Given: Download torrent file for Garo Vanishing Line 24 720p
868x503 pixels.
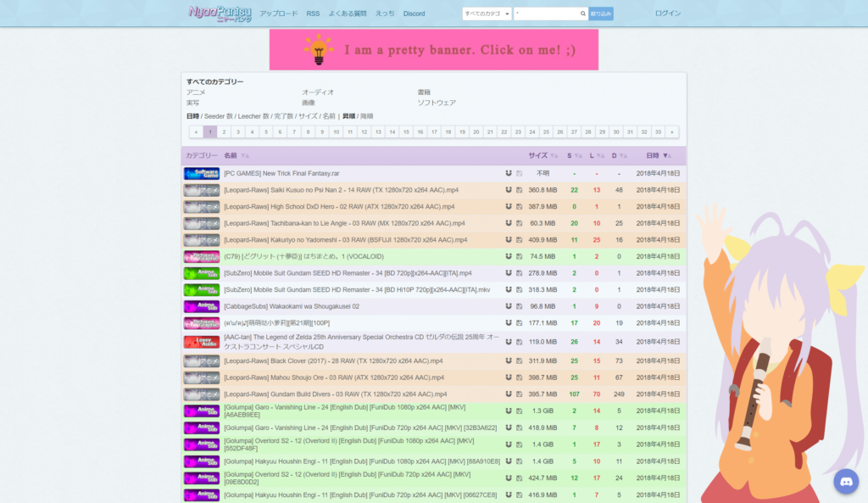Looking at the screenshot, I should 520,428.
